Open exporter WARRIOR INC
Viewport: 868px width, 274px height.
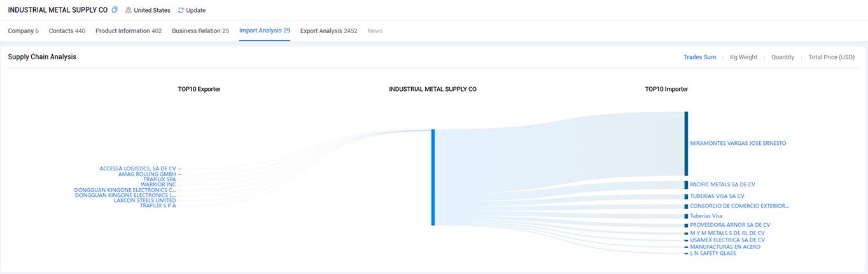pyautogui.click(x=158, y=184)
